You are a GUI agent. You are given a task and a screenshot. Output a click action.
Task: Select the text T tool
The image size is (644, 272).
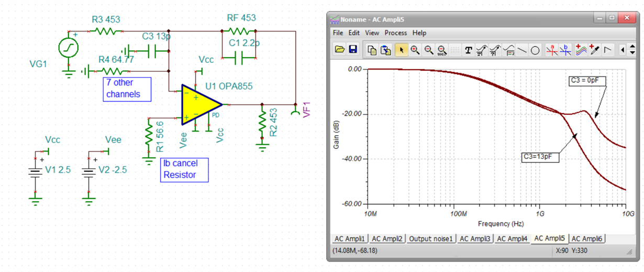pos(468,50)
